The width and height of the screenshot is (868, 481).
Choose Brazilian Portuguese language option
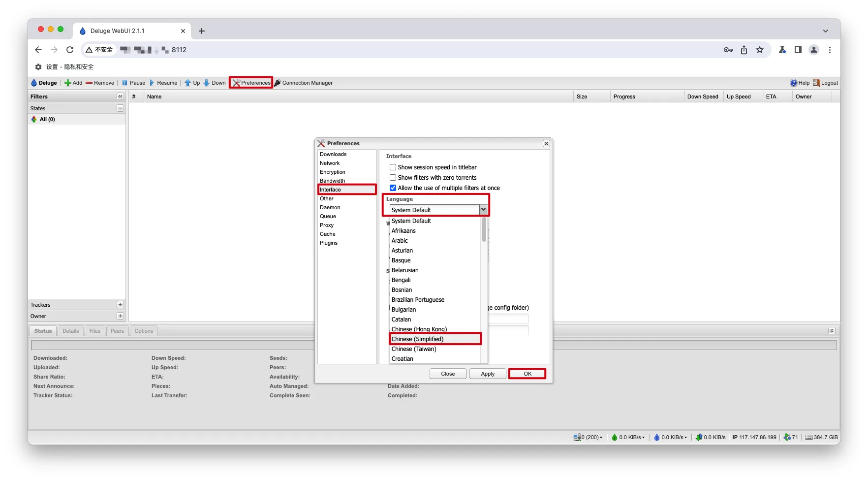(x=435, y=300)
